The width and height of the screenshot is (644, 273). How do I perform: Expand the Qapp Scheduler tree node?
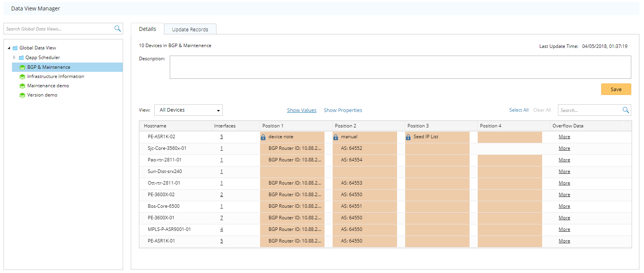[x=14, y=58]
